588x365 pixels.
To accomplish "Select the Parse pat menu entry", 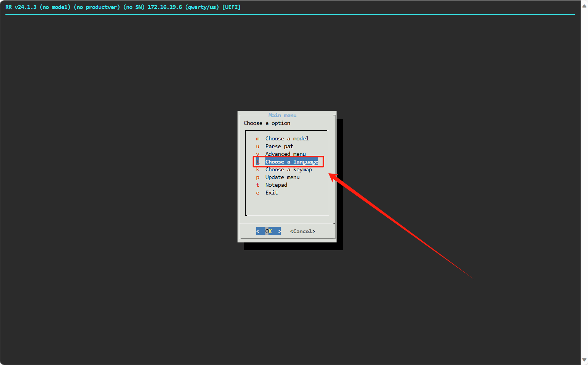I will pos(279,146).
